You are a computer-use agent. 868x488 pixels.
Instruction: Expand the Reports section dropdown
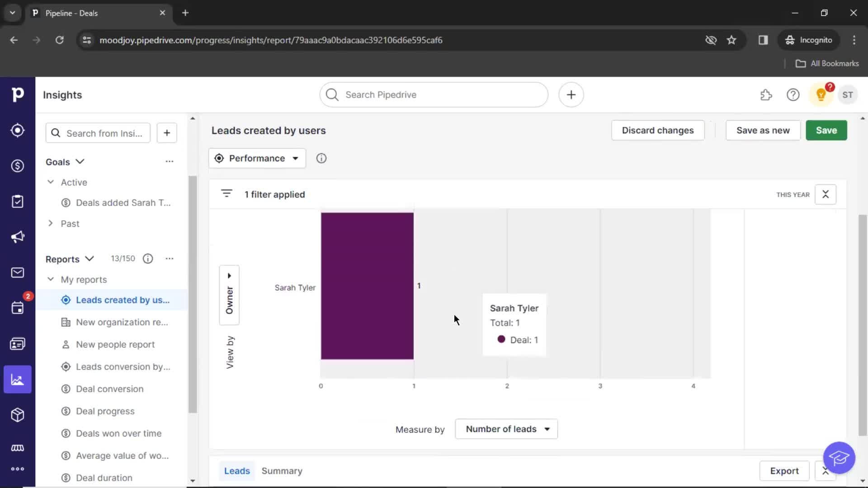[x=90, y=258]
